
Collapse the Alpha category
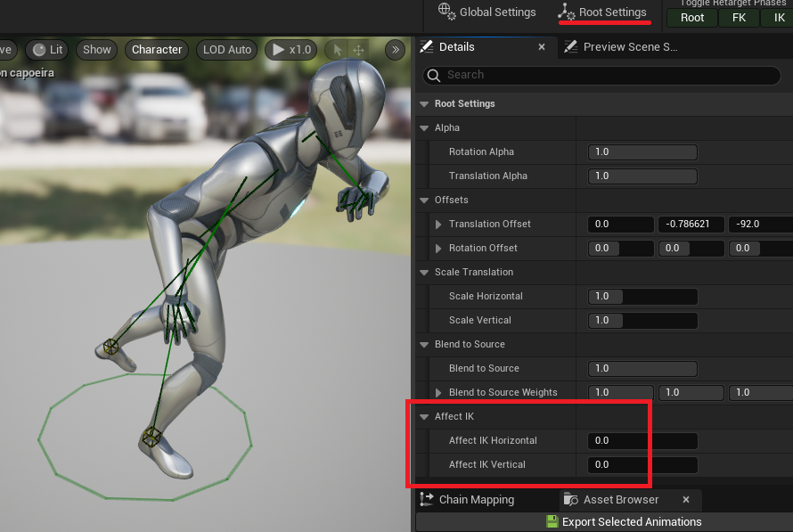pos(424,128)
